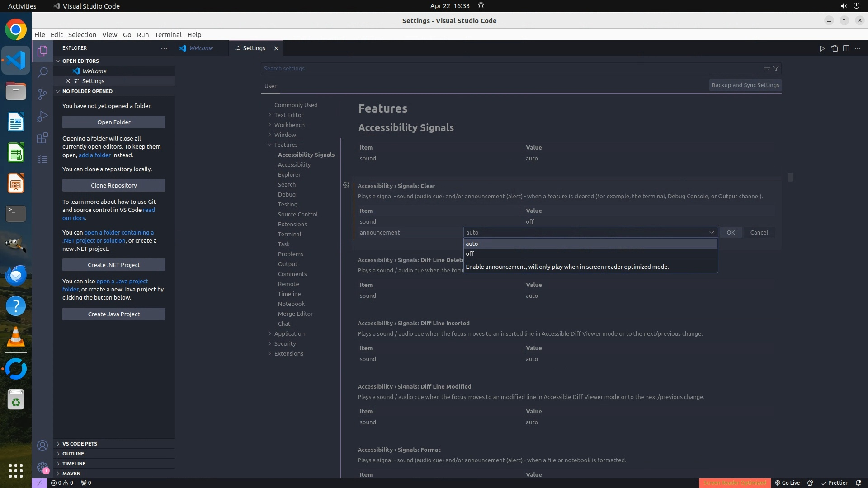
Task: Switch to the Welcome tab
Action: coord(201,48)
